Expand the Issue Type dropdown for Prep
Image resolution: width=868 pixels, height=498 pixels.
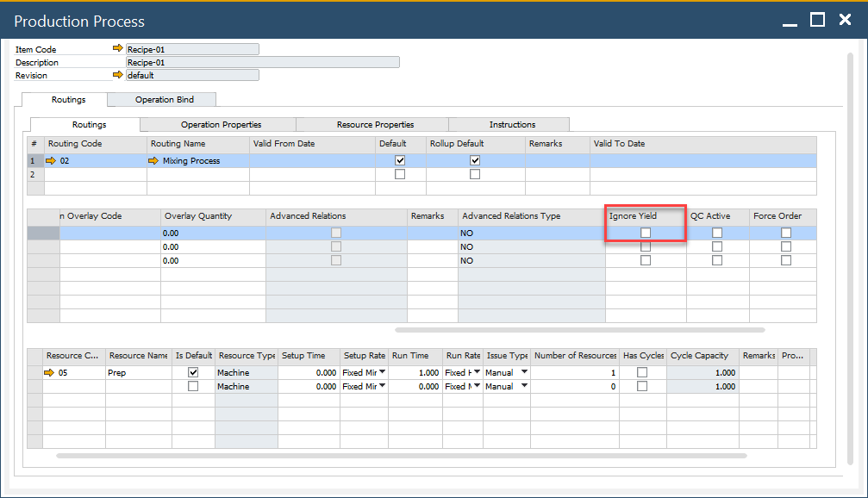coord(523,372)
